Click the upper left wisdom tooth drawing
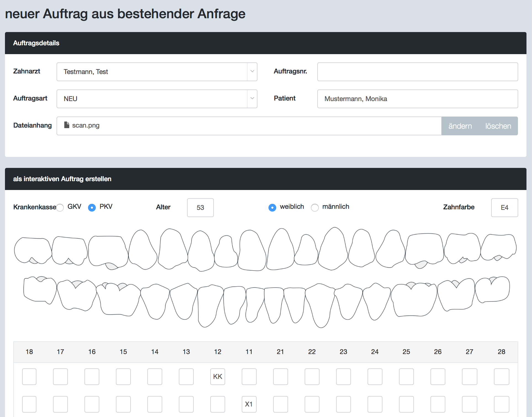The height and width of the screenshot is (417, 532). pos(33,250)
